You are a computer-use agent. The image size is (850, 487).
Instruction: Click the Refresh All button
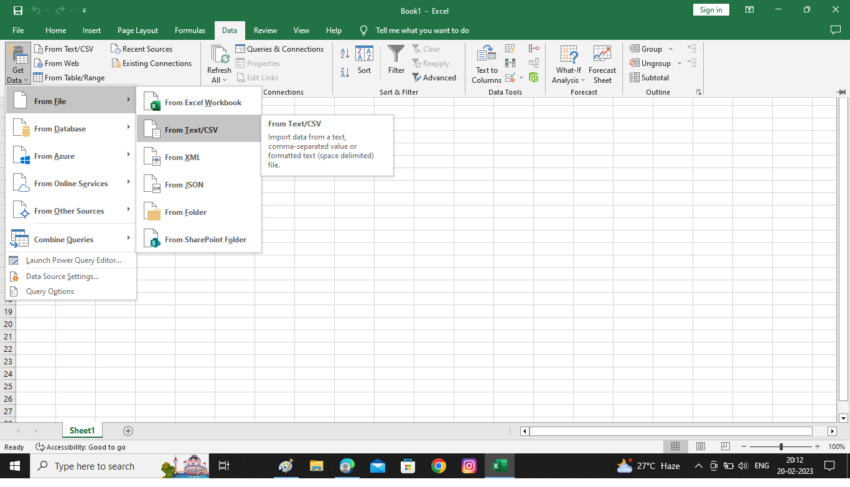(x=219, y=64)
